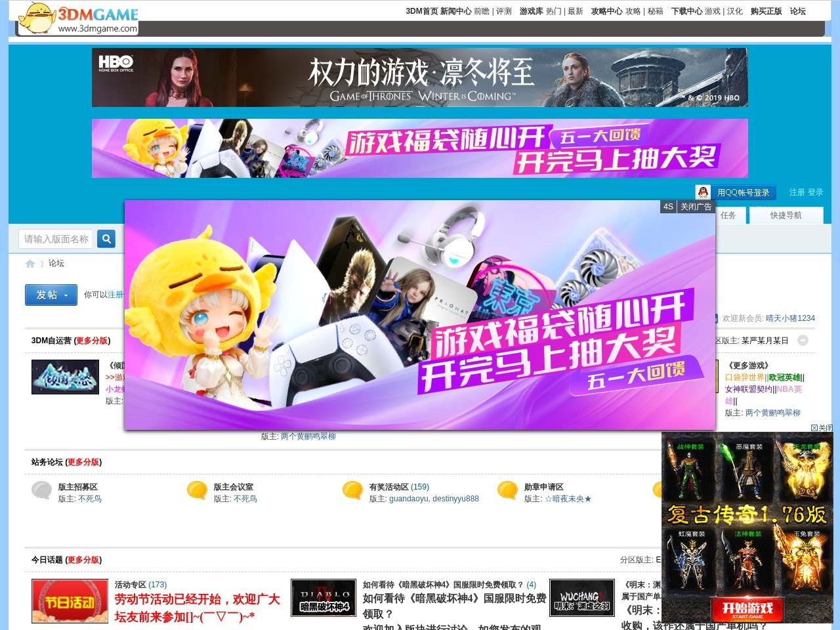This screenshot has height=630, width=840.
Task: Click the 汉化 sub-link
Action: 735,11
